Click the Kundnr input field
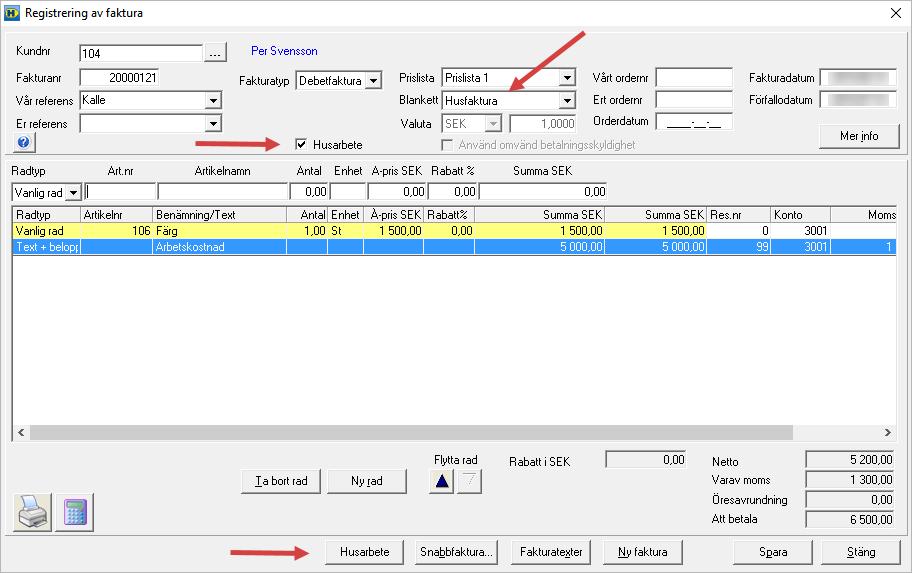The image size is (912, 573). 141,53
